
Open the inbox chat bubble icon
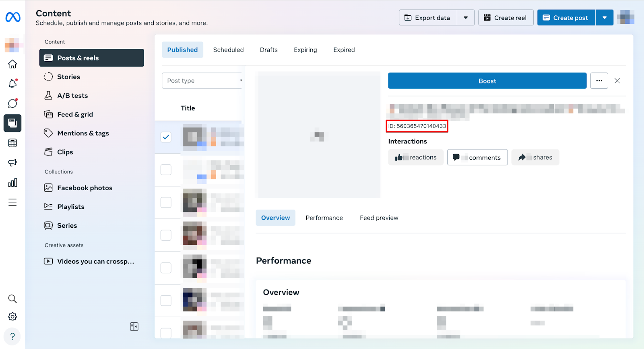(12, 104)
